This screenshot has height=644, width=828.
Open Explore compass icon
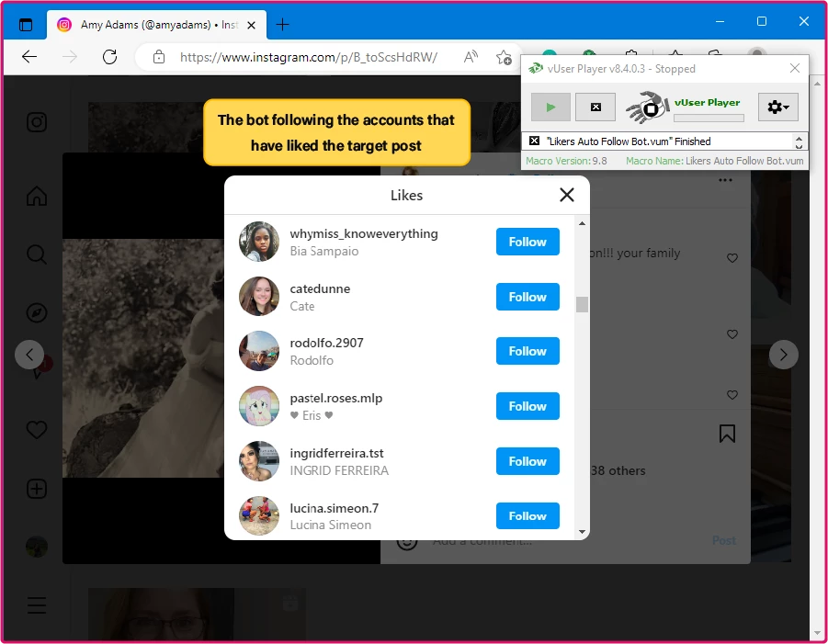pyautogui.click(x=37, y=313)
